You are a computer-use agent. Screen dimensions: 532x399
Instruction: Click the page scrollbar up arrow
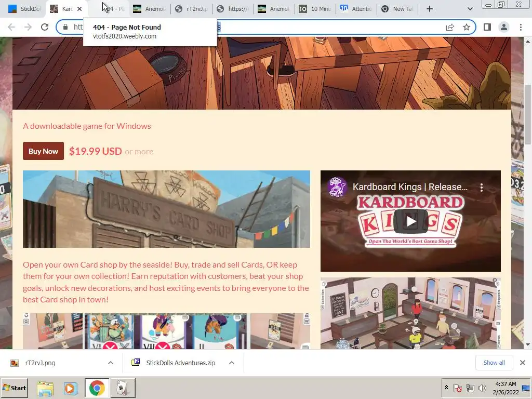528,42
